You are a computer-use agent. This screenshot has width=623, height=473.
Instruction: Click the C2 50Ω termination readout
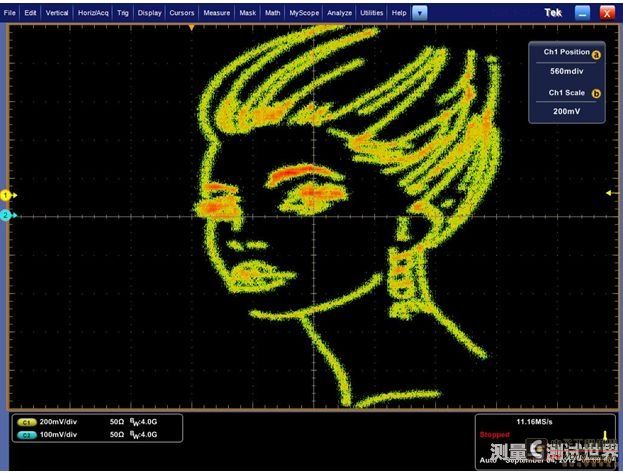pos(117,434)
